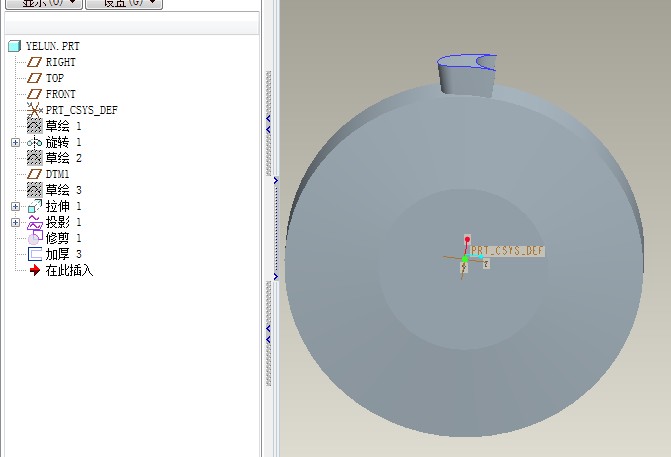
Task: Expand the 投影 1 tree node
Action: tap(15, 222)
